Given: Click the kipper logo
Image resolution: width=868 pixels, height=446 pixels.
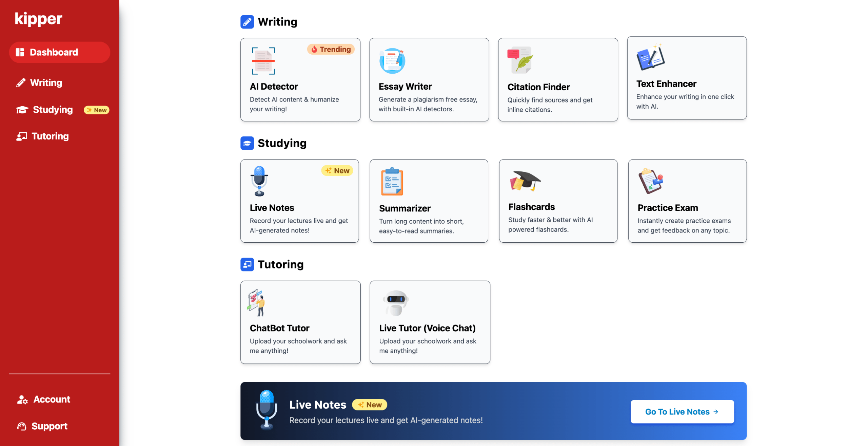Looking at the screenshot, I should coord(38,19).
